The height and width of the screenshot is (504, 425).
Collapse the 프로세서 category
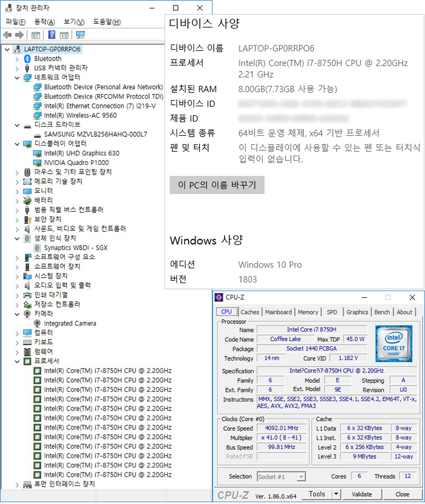(x=17, y=361)
